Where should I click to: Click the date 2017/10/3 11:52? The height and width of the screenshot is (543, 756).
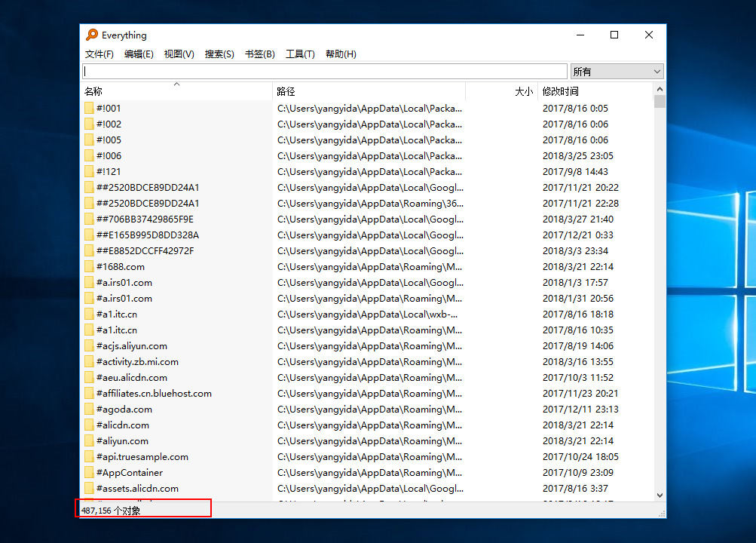tap(578, 378)
